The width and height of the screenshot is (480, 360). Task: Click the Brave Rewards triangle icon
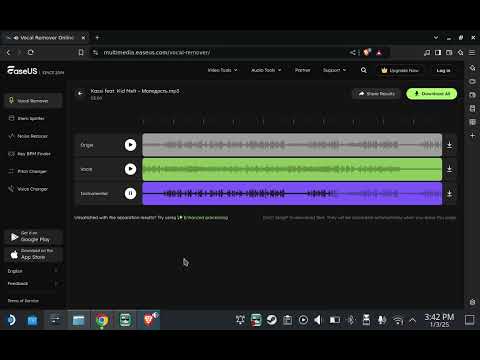point(379,52)
